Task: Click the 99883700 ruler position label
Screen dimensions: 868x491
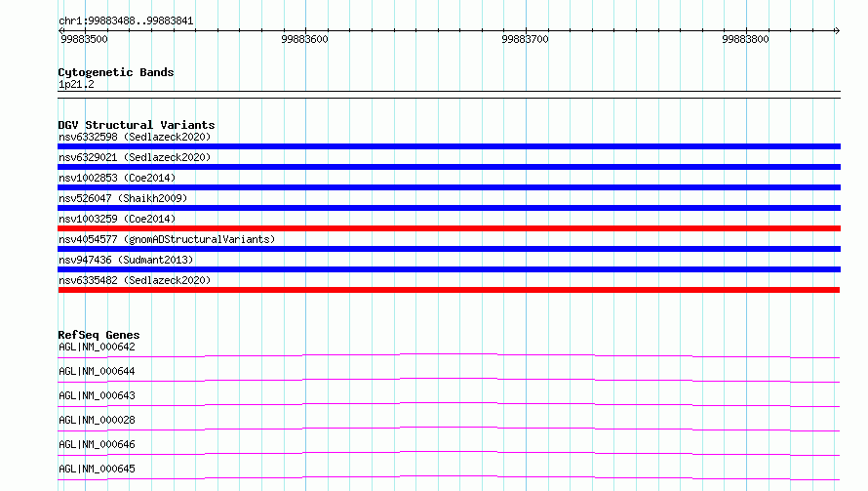Action: [x=525, y=39]
